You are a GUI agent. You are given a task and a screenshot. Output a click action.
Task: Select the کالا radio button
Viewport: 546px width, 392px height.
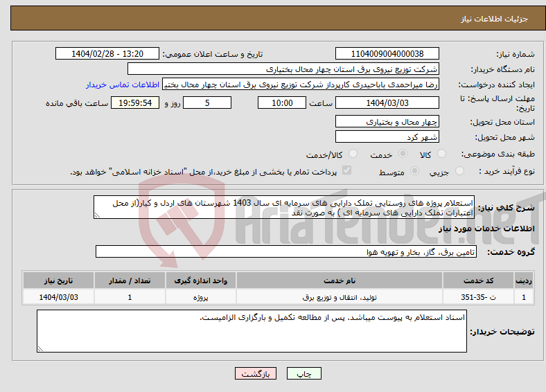441,154
